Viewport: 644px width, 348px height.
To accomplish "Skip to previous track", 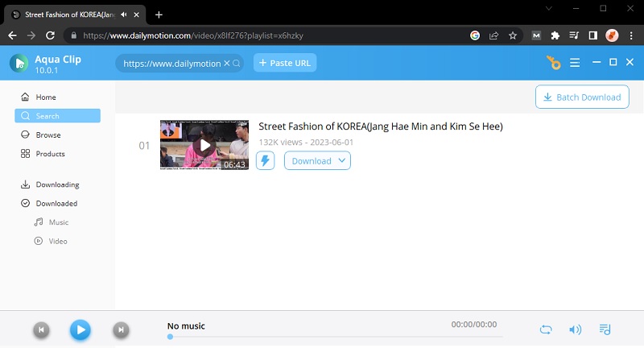I will pyautogui.click(x=40, y=329).
